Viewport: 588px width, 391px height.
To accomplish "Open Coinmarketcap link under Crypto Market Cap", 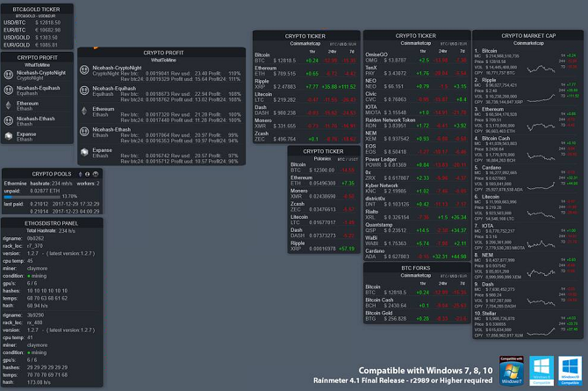I will point(528,43).
